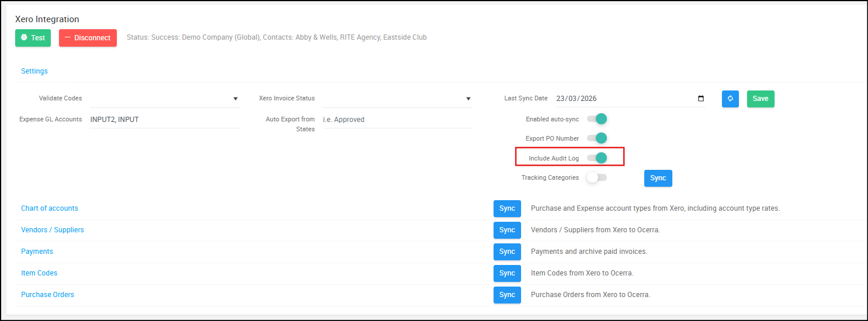Enable the Tracking Categories switch
Screen dimensions: 868x321
coord(597,177)
